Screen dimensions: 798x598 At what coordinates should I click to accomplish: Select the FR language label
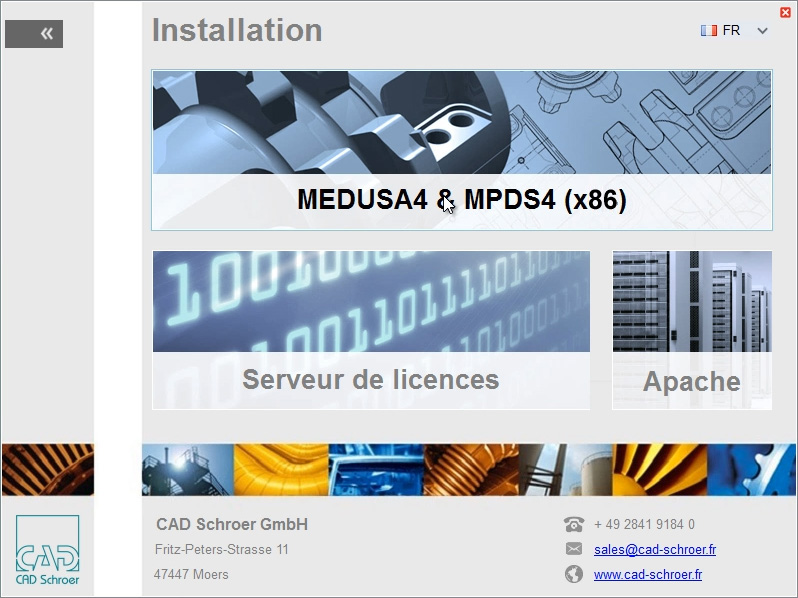click(x=731, y=31)
